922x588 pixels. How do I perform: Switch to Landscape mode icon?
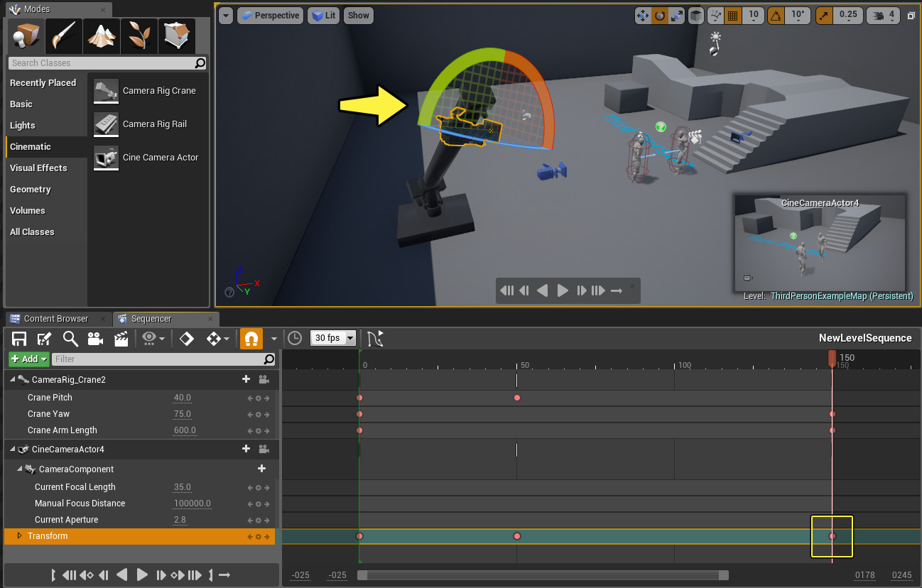pos(102,36)
